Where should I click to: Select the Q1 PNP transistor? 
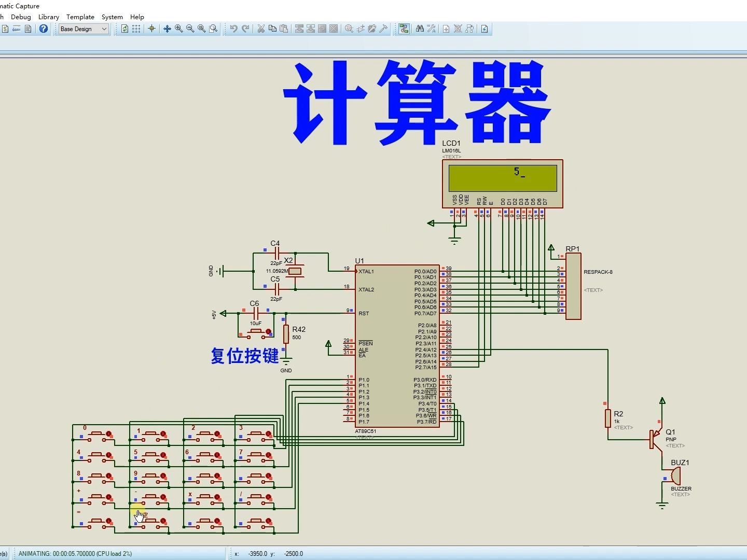(656, 439)
